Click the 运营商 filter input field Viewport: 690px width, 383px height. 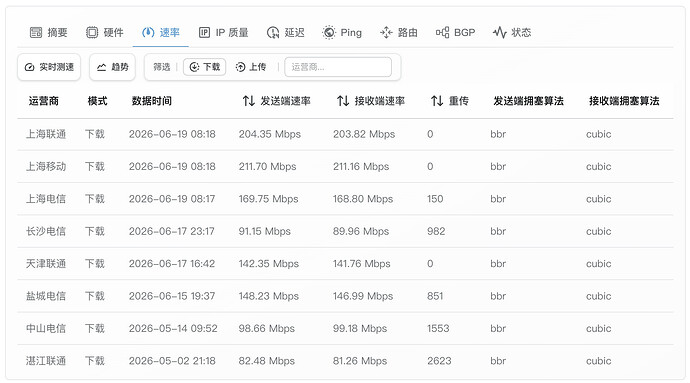point(338,67)
